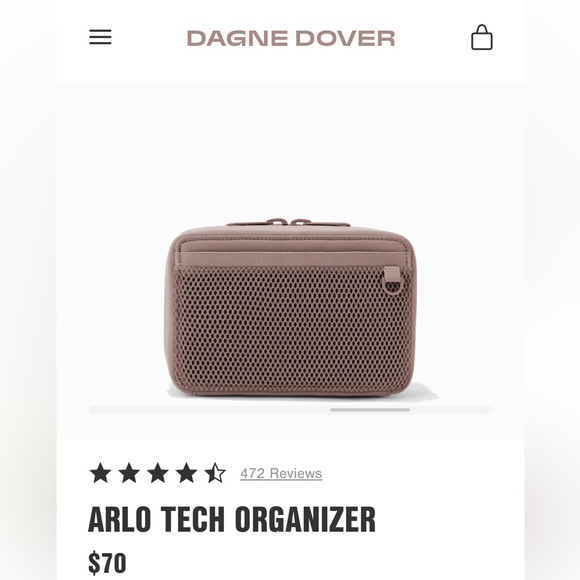The height and width of the screenshot is (580, 580).
Task: Click the image carousel scroll indicator
Action: pyautogui.click(x=370, y=410)
